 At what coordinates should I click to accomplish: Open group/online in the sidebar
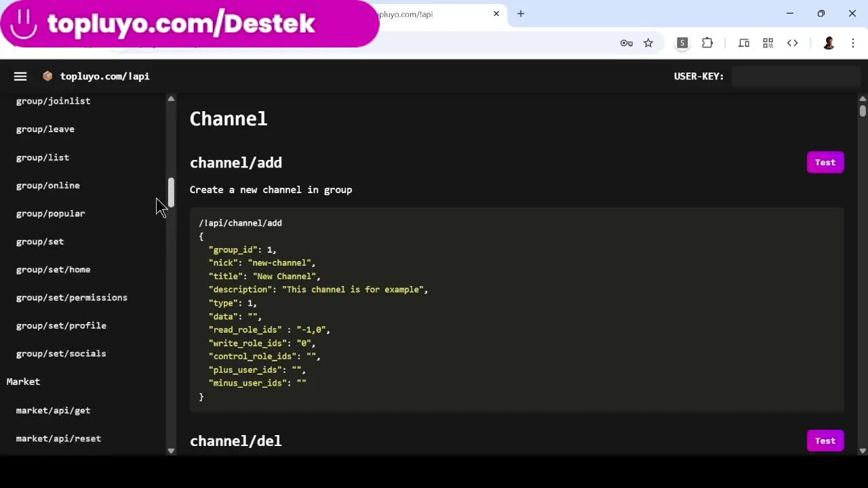click(x=48, y=185)
